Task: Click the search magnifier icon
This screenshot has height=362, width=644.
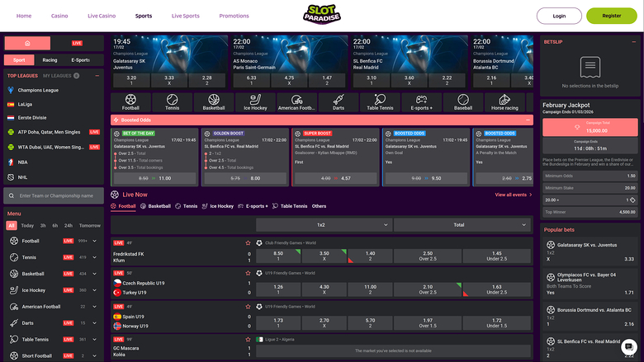Action: tap(12, 196)
